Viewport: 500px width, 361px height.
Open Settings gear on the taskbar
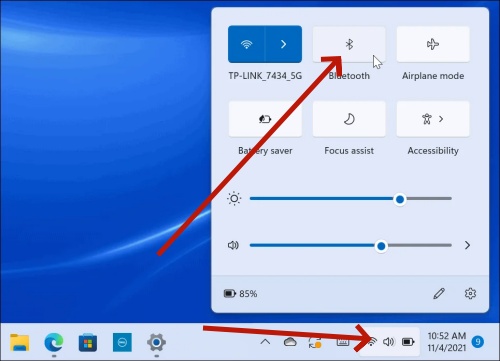(x=156, y=342)
